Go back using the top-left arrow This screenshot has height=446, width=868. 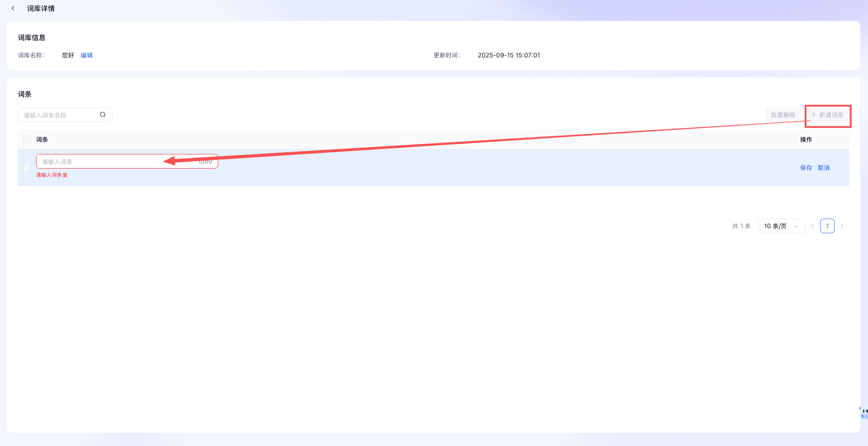(13, 8)
